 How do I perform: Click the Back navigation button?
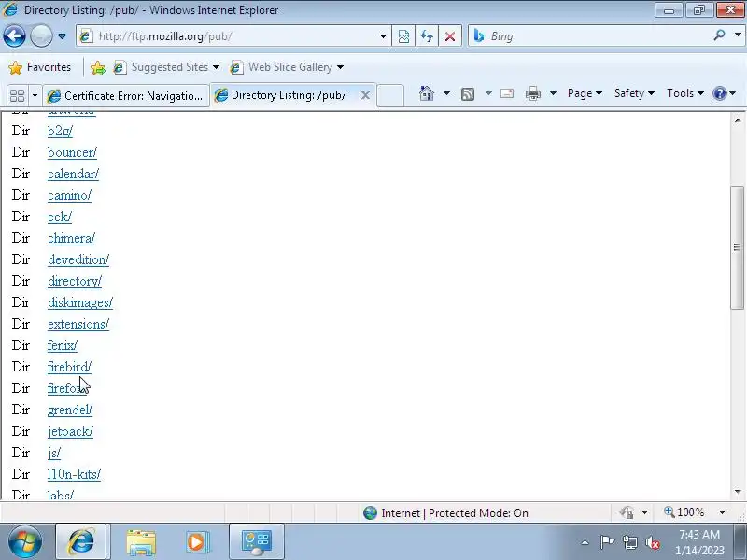[x=14, y=35]
